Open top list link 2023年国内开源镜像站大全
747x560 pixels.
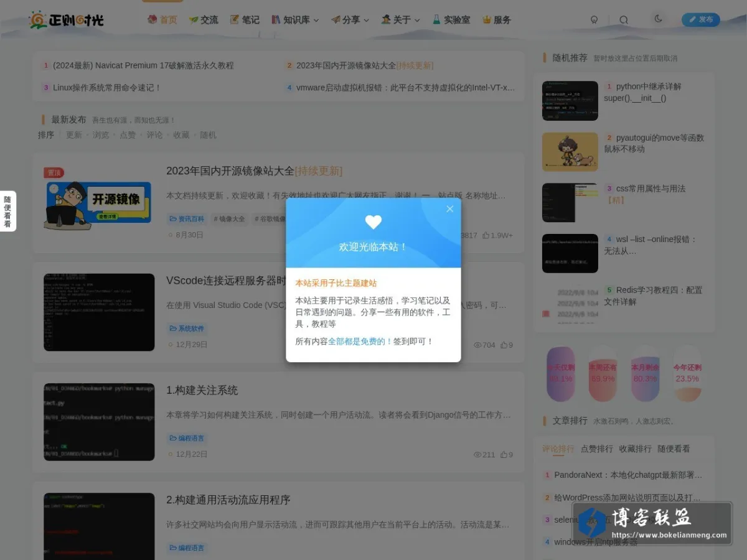[365, 65]
